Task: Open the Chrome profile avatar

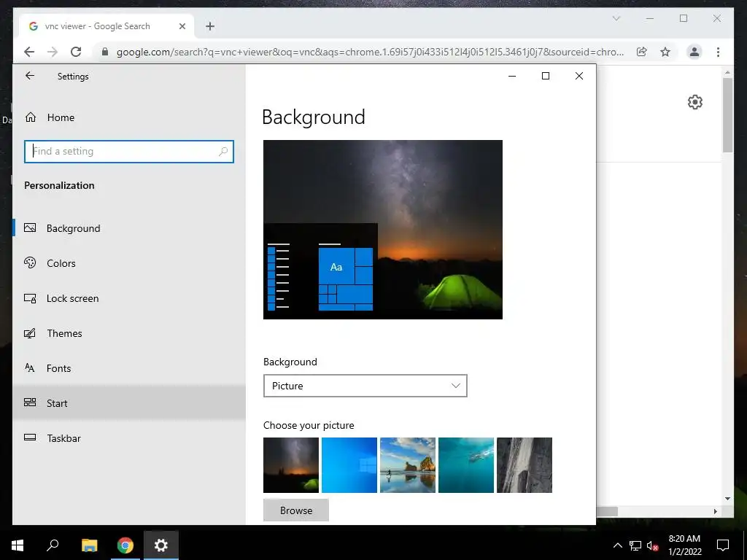Action: tap(694, 52)
